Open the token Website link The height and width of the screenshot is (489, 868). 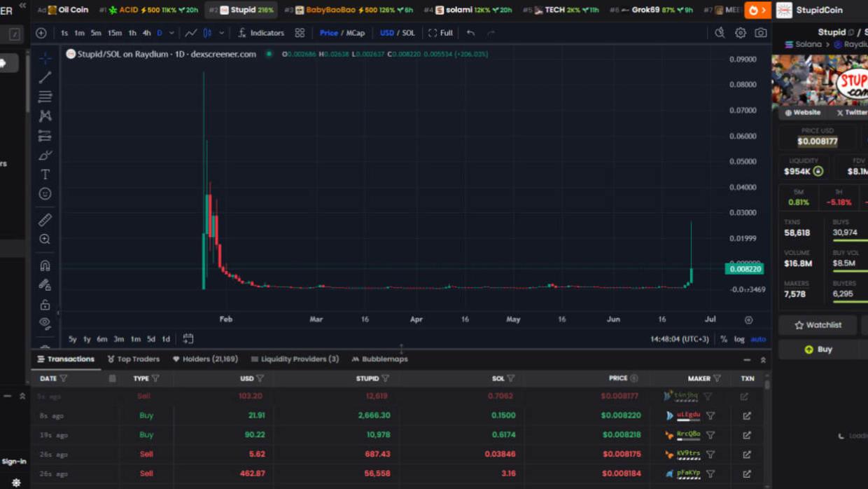point(803,112)
